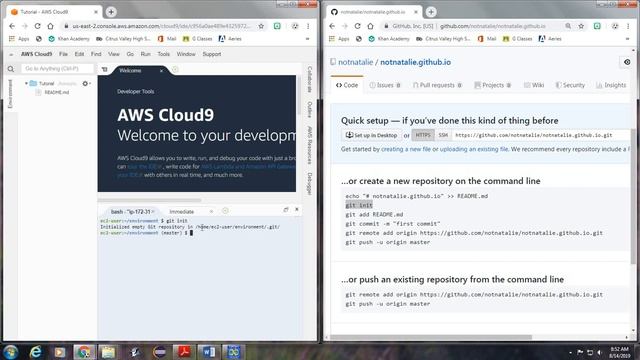Select the HTTPS clone option
The width and height of the screenshot is (640, 360).
click(x=423, y=135)
